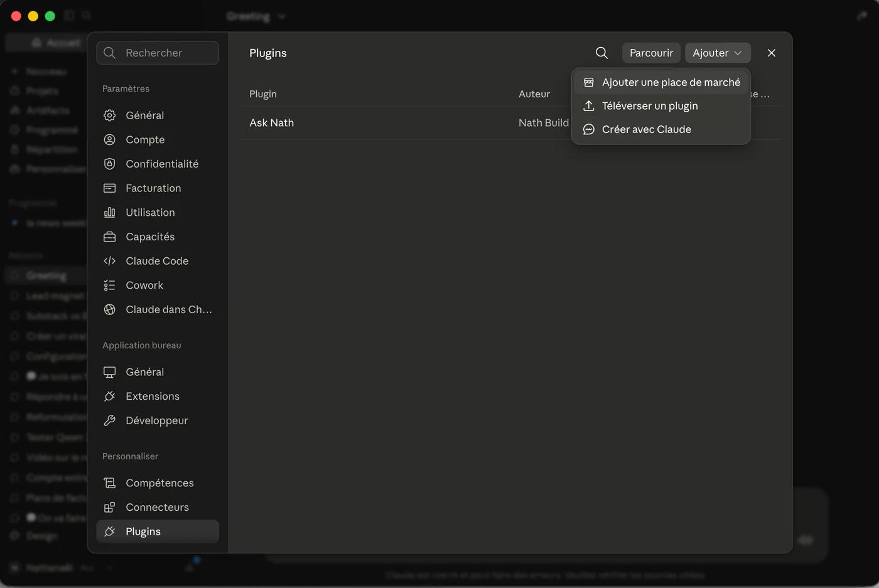Click the Général settings gear icon
This screenshot has width=879, height=588.
[109, 115]
